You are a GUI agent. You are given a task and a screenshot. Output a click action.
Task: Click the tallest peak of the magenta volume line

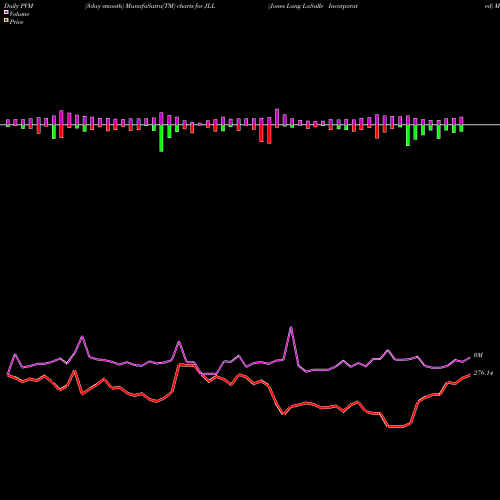coord(291,328)
